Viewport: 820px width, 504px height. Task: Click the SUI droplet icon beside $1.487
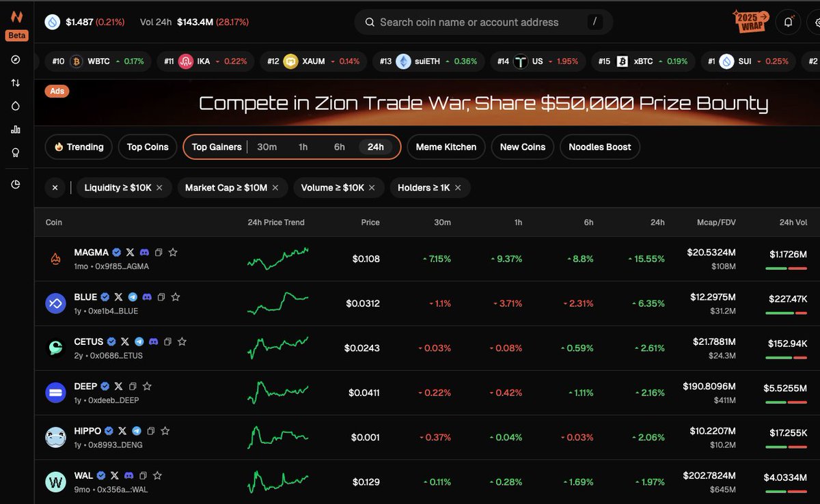[x=53, y=22]
